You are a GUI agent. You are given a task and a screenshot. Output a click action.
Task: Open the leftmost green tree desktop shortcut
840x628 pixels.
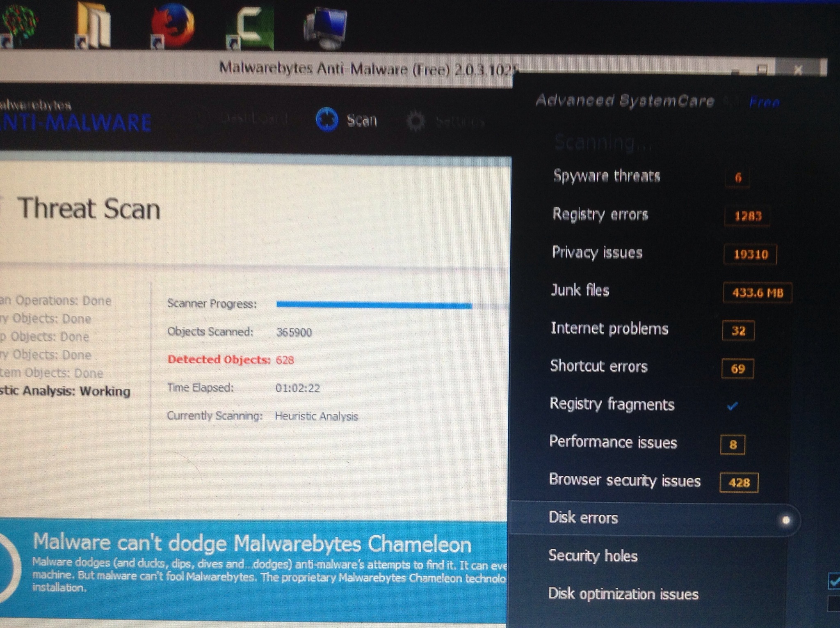coord(18,25)
